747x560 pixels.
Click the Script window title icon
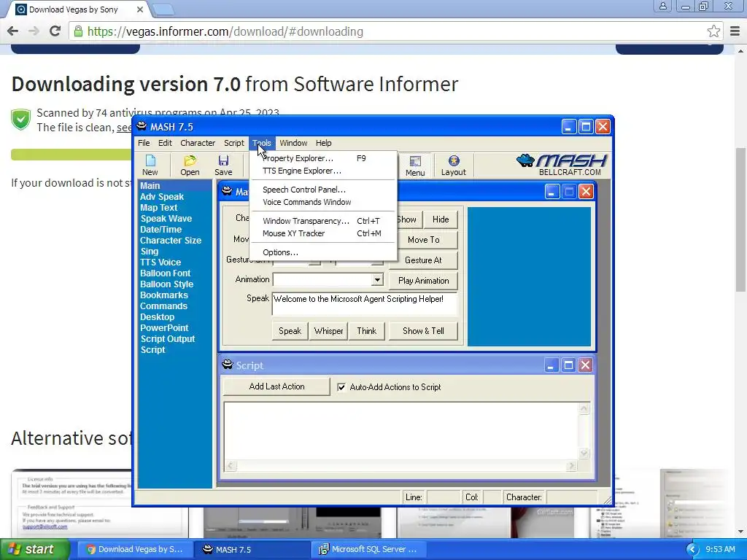[x=228, y=365]
